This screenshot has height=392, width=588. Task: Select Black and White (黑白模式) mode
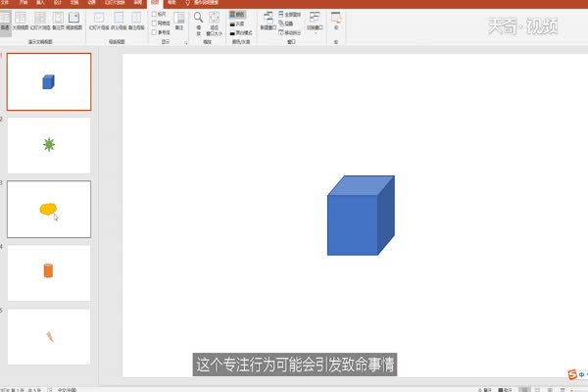[x=236, y=31]
